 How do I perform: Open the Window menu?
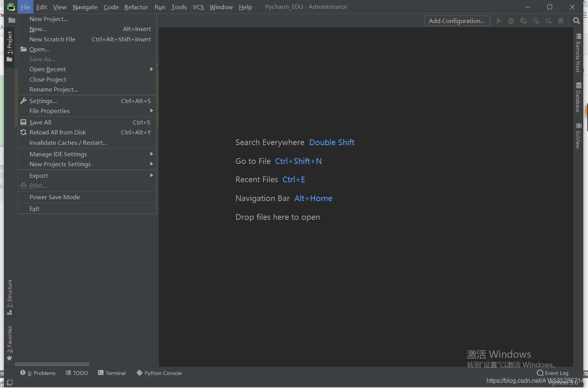[221, 7]
